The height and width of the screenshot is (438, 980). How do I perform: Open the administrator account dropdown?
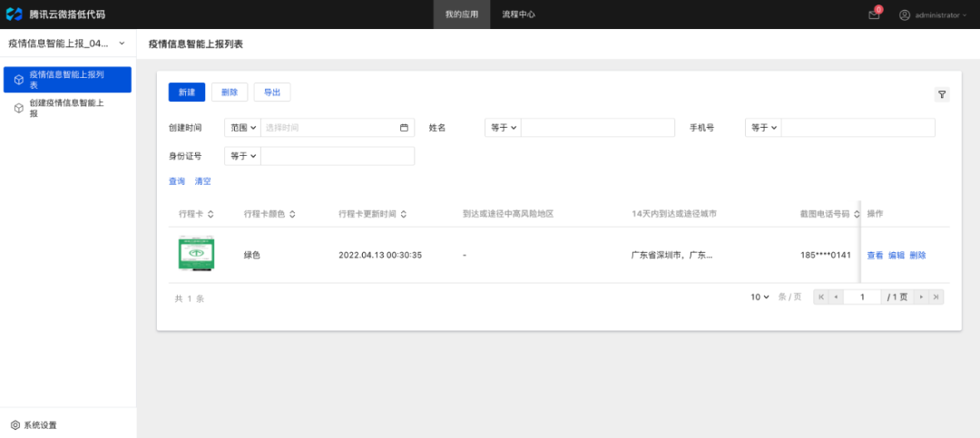(x=941, y=15)
